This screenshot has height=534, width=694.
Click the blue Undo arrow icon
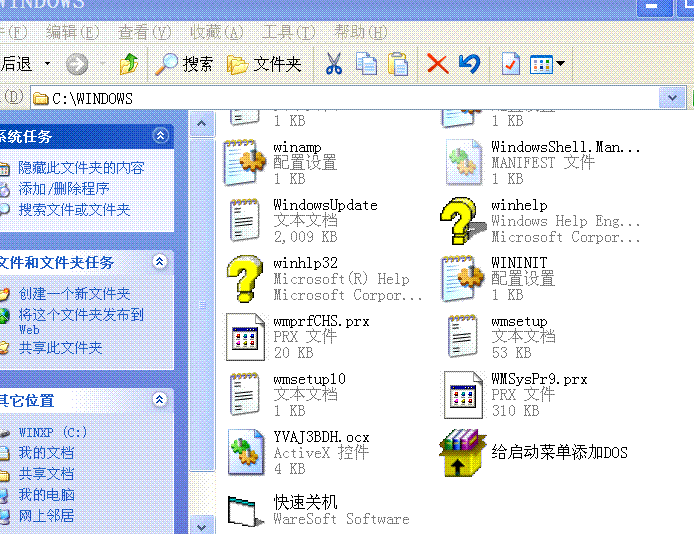coord(469,64)
